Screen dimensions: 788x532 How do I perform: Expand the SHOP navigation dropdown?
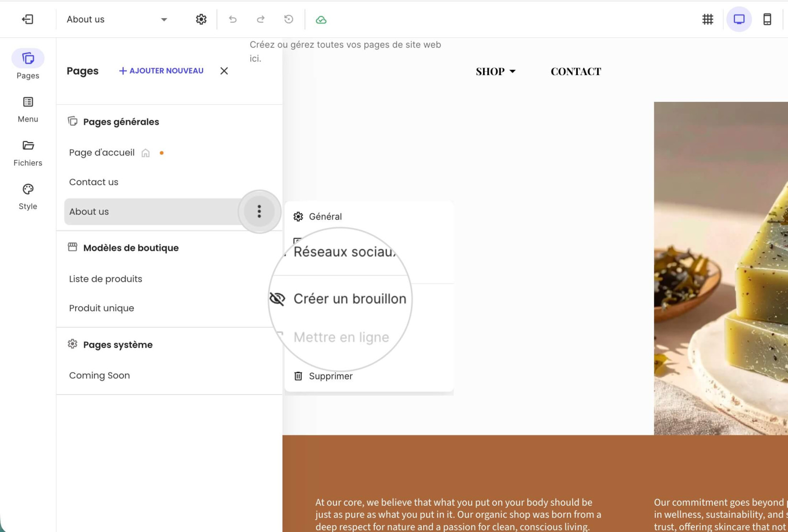[x=495, y=71]
